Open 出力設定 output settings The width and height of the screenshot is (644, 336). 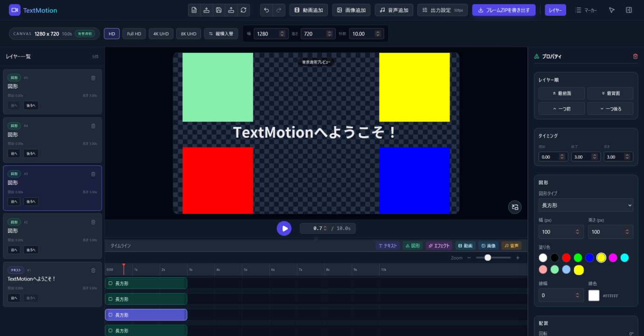point(442,10)
